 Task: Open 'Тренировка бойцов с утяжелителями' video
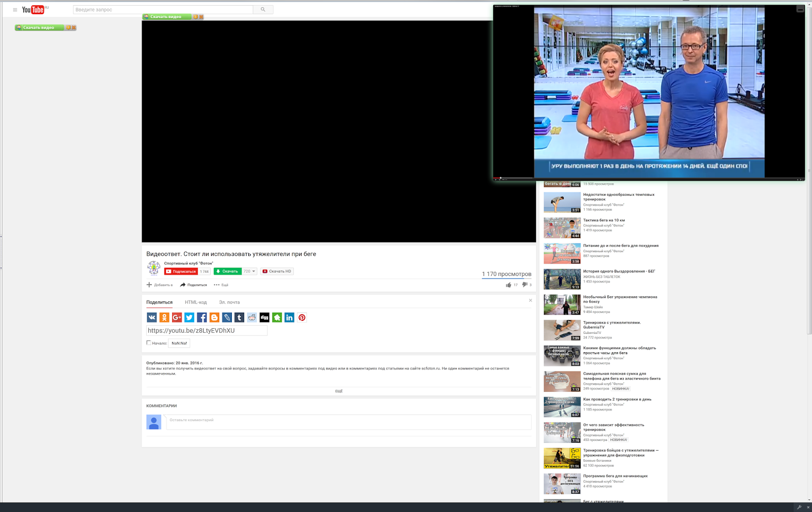pos(621,453)
